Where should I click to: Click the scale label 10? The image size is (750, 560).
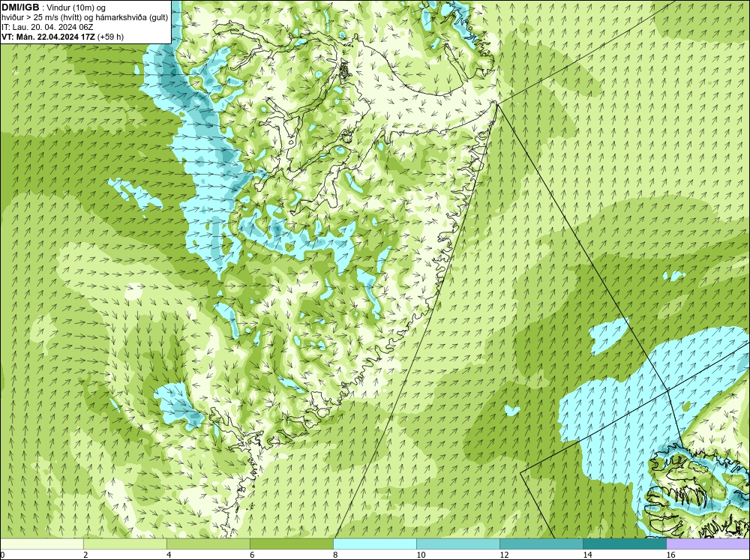click(421, 555)
